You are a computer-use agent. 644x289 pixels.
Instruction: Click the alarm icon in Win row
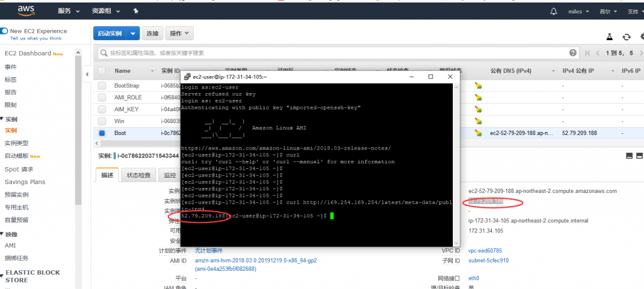tap(479, 121)
